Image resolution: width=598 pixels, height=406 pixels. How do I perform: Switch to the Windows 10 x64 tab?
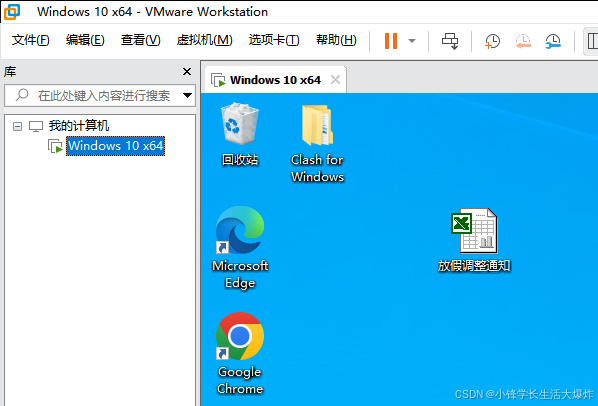tap(275, 80)
